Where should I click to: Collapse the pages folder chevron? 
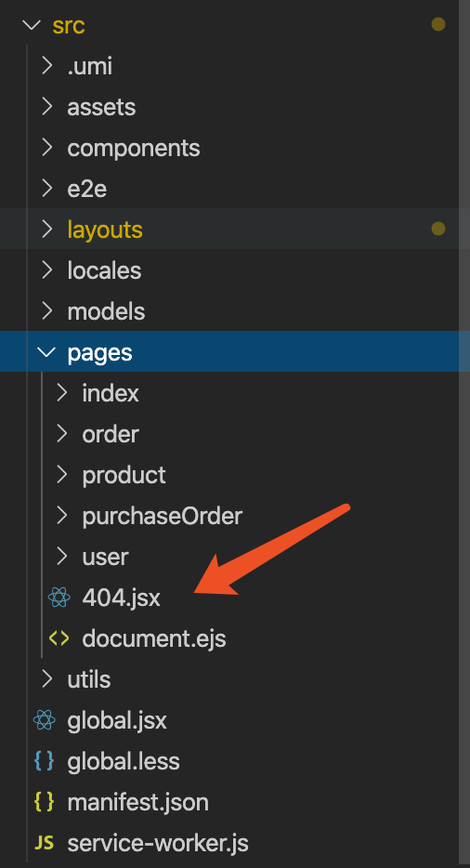[47, 352]
